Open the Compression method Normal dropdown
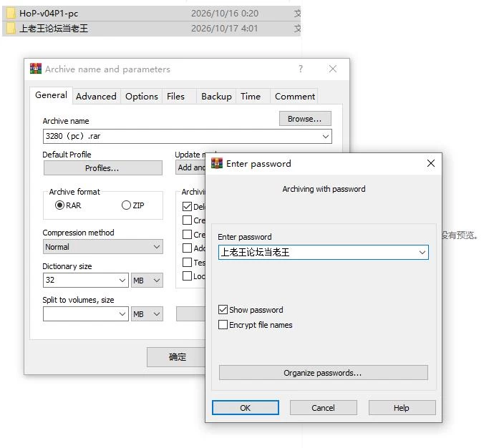499x448 pixels. point(103,247)
